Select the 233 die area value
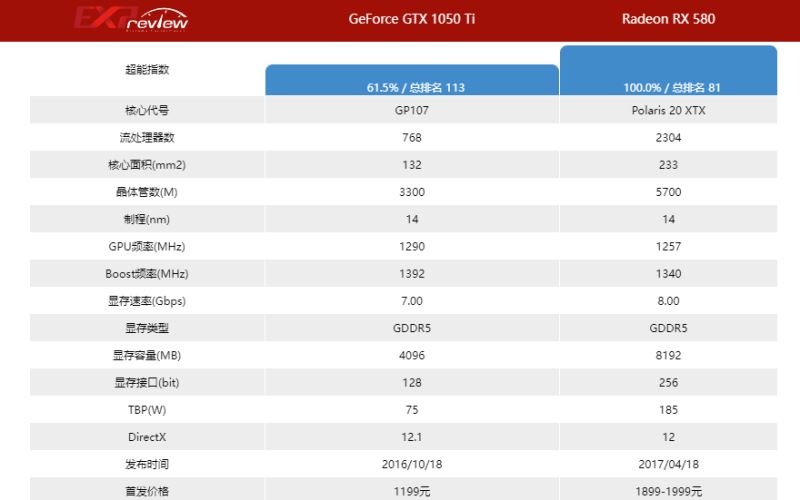 pos(668,165)
